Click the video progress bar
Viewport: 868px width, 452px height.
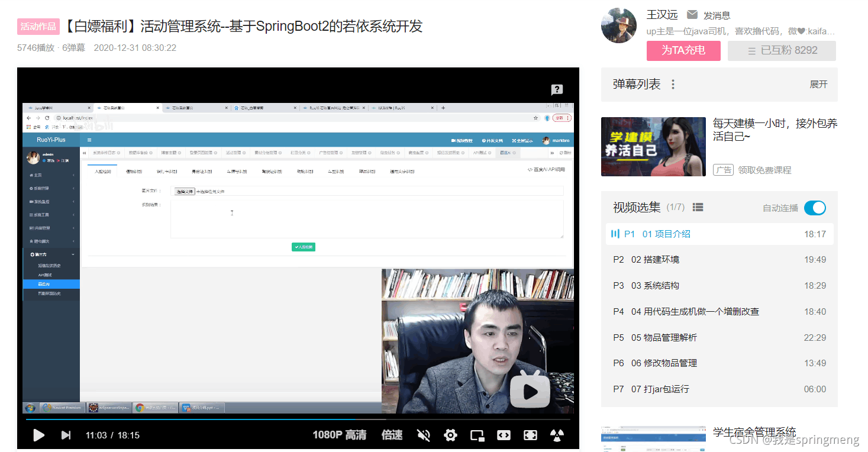(x=298, y=419)
